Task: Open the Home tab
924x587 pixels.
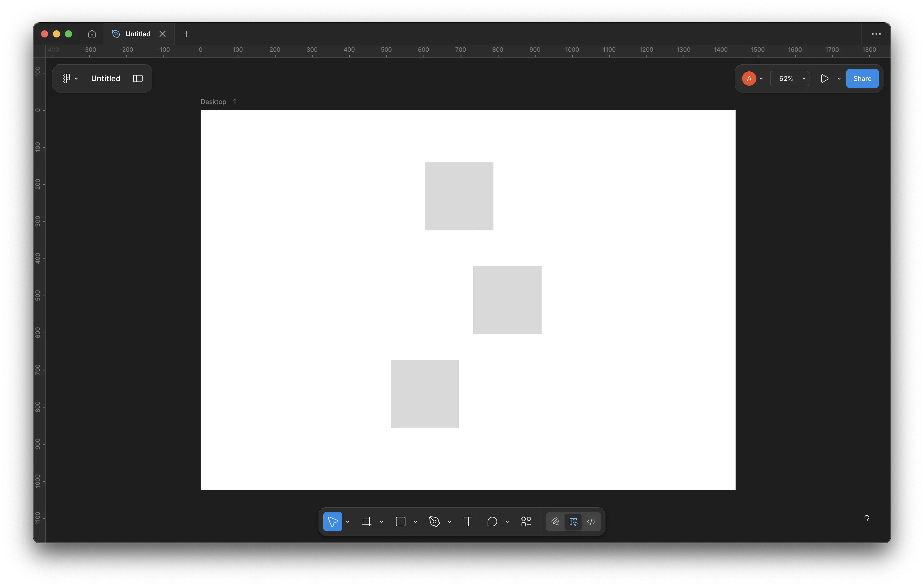Action: click(x=92, y=34)
